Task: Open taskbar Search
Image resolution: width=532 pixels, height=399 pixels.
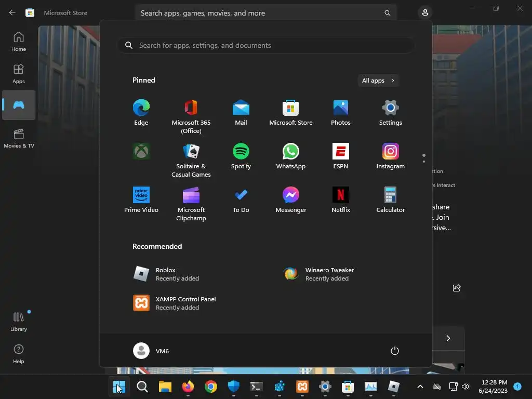Action: (x=142, y=387)
